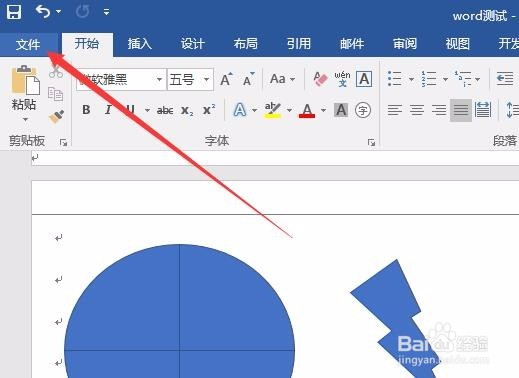The height and width of the screenshot is (378, 519).
Task: Open the highlight color dropdown arrow
Action: coord(289,110)
